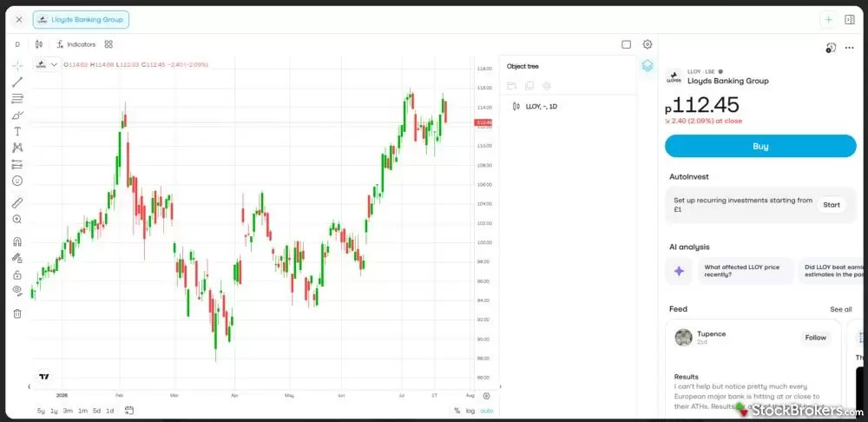Click the scroll chart left arrow
This screenshot has width=868, height=422.
[x=30, y=386]
